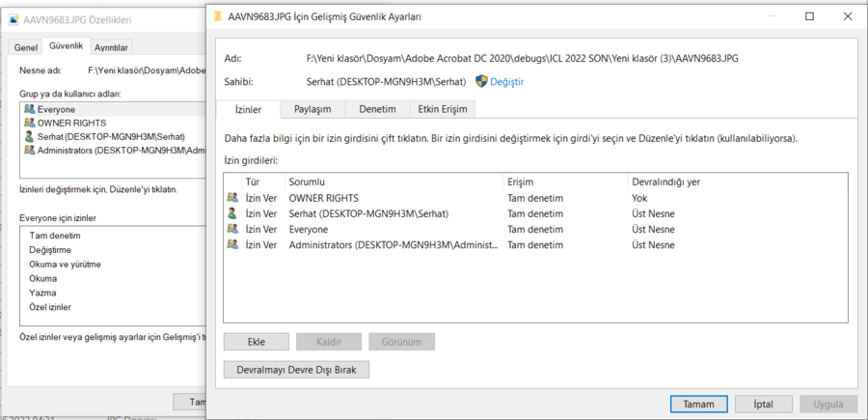Sort by the Sorumlu column header

[x=394, y=182]
